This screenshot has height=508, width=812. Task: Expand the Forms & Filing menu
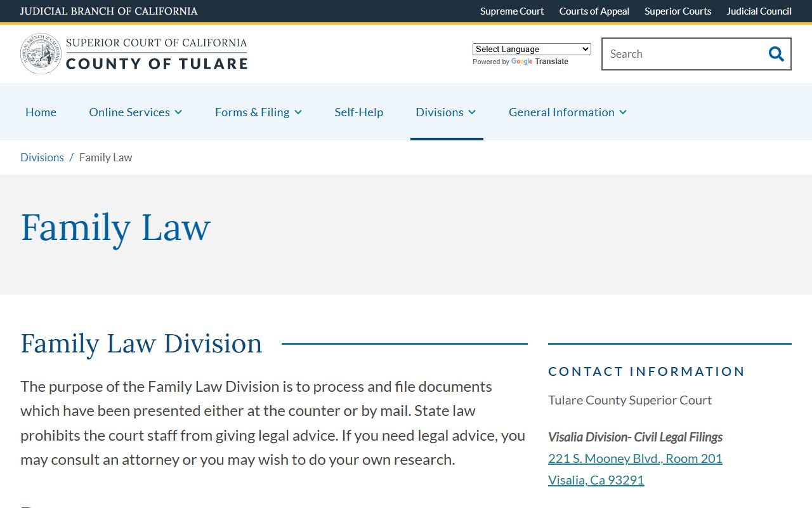[258, 112]
